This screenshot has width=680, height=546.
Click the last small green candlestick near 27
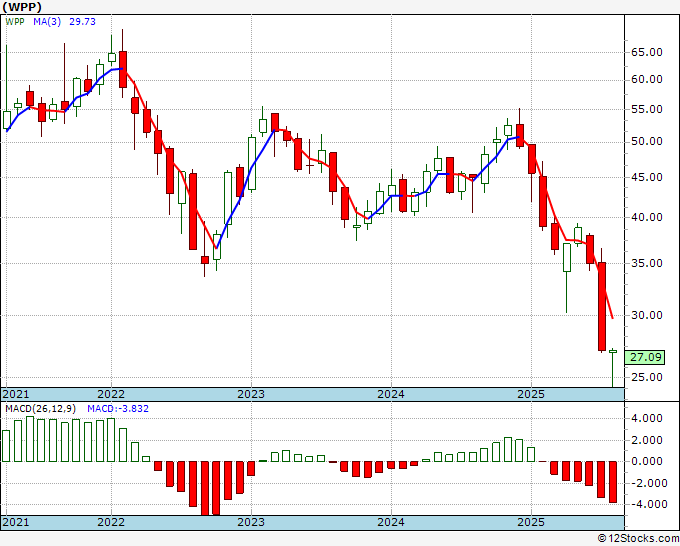coord(613,351)
